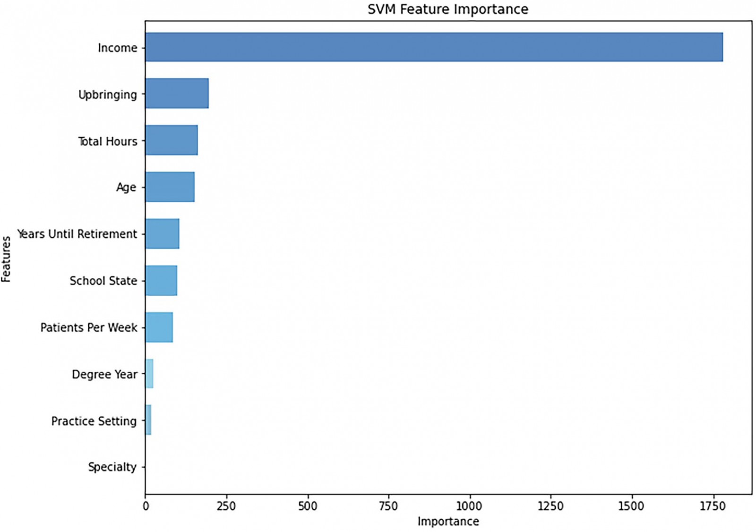Click the 1000 tick label on x-axis
The height and width of the screenshot is (532, 756).
tap(469, 506)
